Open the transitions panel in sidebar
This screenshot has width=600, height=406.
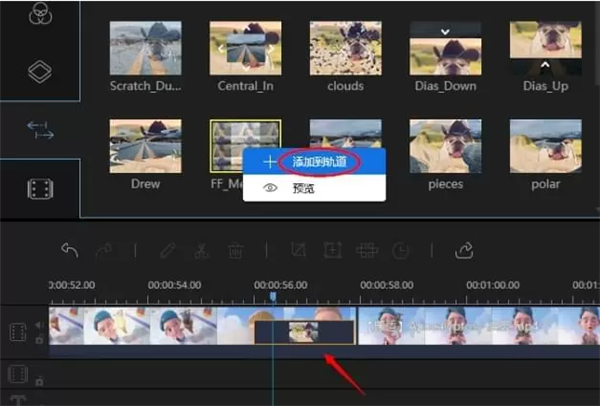41,130
